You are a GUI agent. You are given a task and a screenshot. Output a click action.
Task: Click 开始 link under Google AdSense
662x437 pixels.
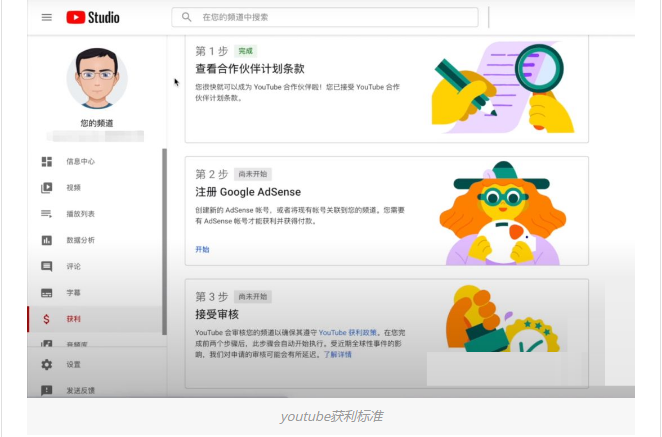pyautogui.click(x=202, y=250)
